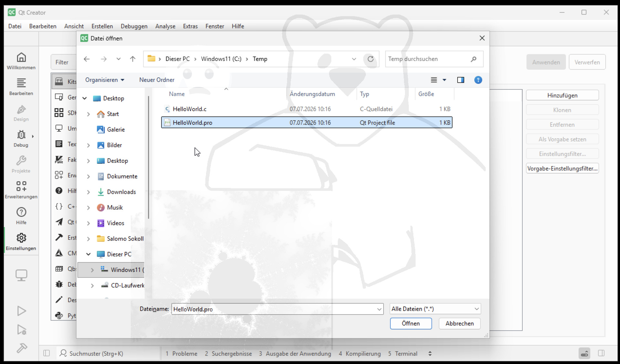Image resolution: width=620 pixels, height=364 pixels.
Task: Click the search magnifier icon
Action: (x=473, y=59)
